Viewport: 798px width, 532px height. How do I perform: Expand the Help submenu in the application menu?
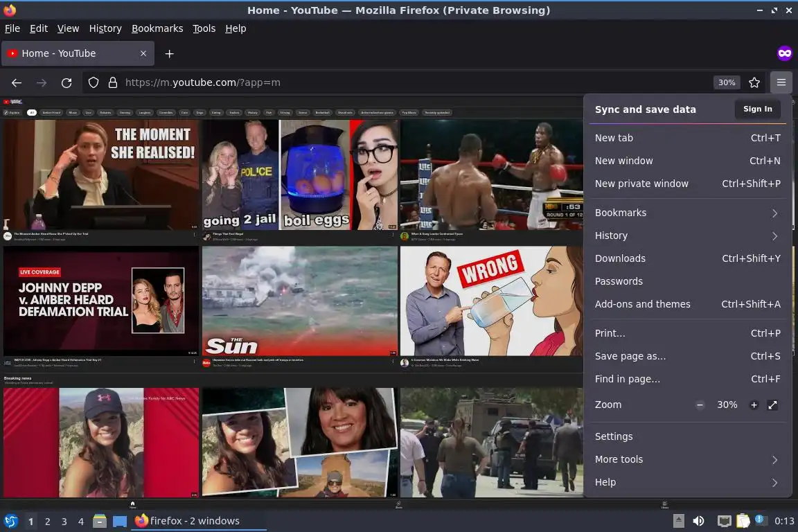(x=686, y=482)
